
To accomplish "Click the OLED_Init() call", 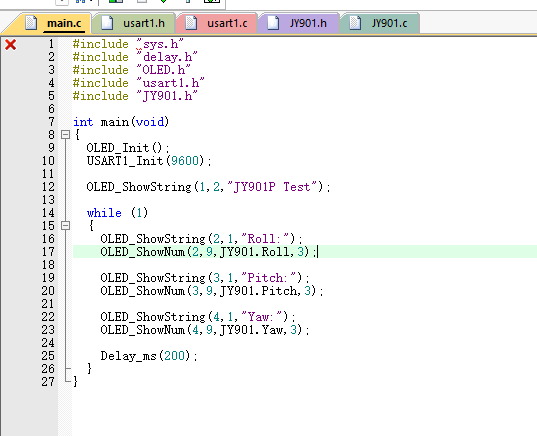I will (x=128, y=148).
